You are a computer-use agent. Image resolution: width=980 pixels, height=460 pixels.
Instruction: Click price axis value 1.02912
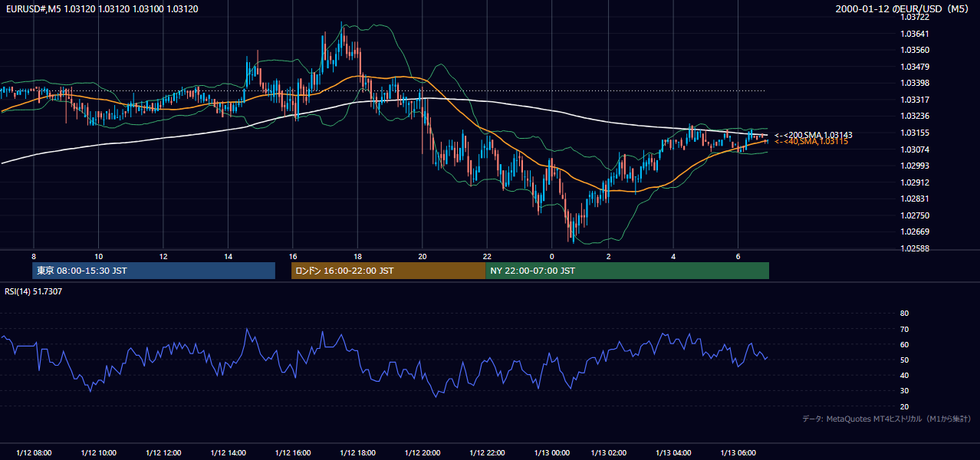(915, 182)
